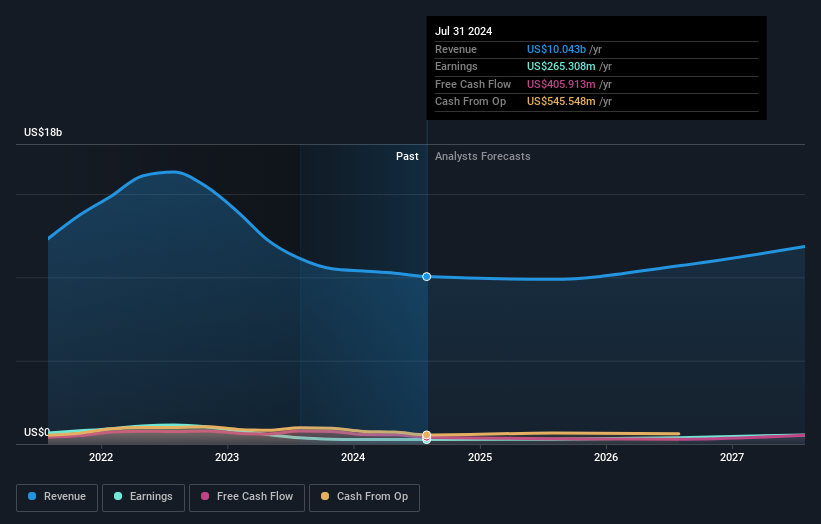The width and height of the screenshot is (821, 524).
Task: Click the US$10.043b revenue value
Action: click(x=556, y=49)
